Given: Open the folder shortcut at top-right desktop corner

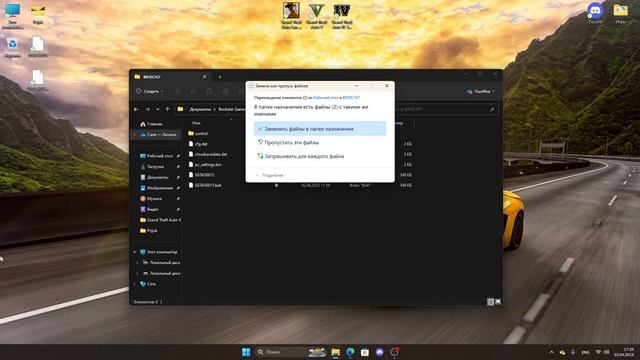Looking at the screenshot, I should (621, 13).
